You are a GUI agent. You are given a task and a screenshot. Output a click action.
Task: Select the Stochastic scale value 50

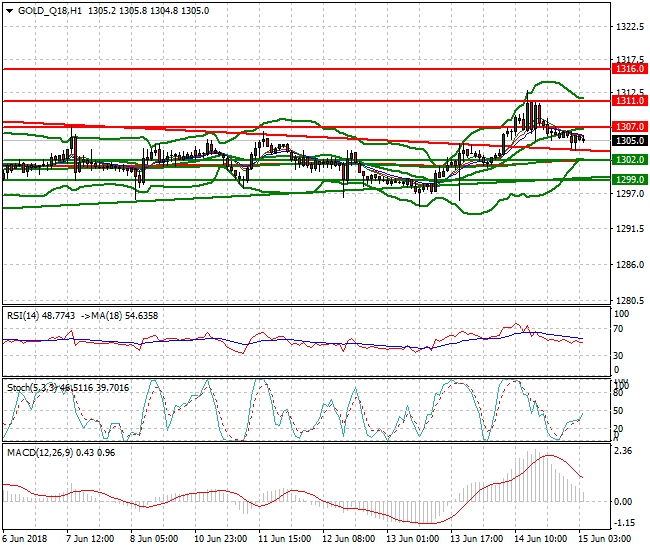(x=618, y=411)
